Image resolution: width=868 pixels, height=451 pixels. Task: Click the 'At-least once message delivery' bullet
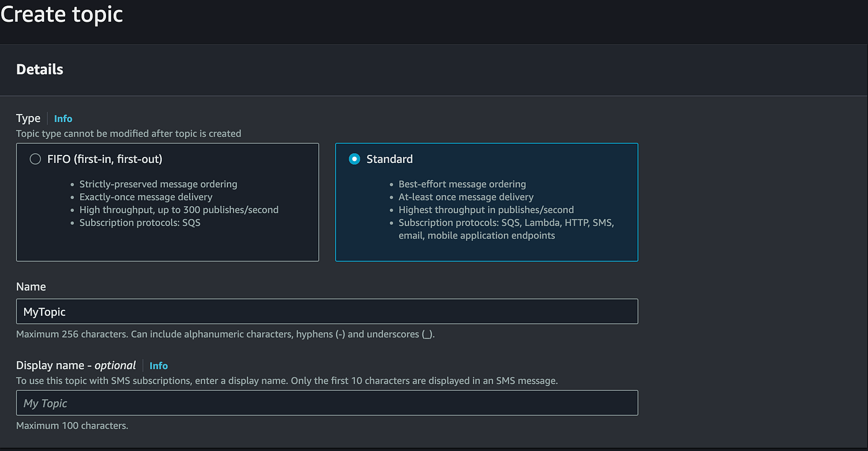[466, 197]
